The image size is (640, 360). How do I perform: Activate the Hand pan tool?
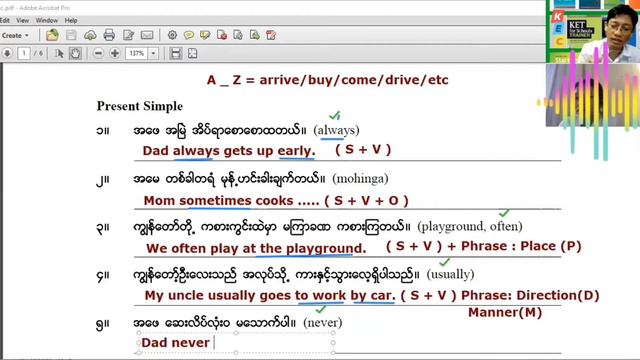pyautogui.click(x=75, y=53)
